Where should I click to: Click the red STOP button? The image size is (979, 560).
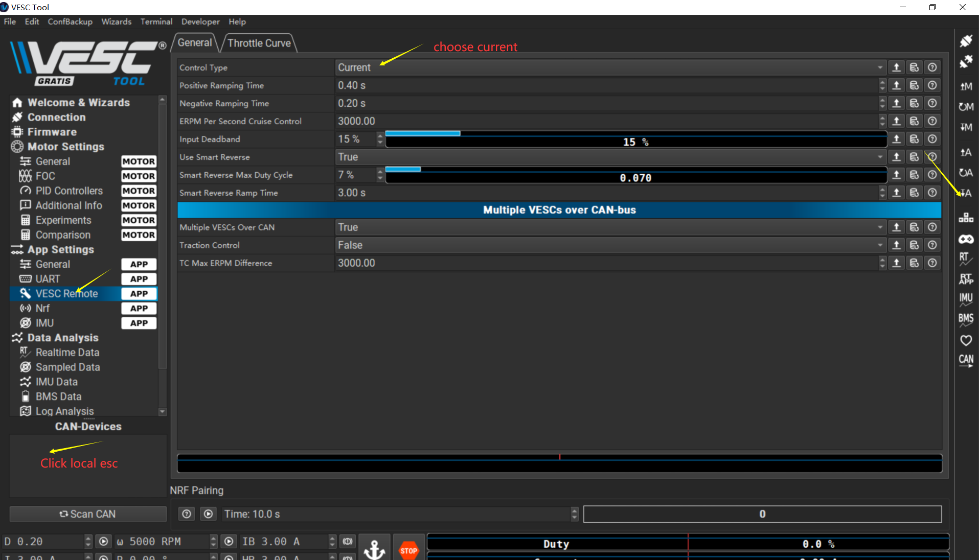pyautogui.click(x=408, y=550)
